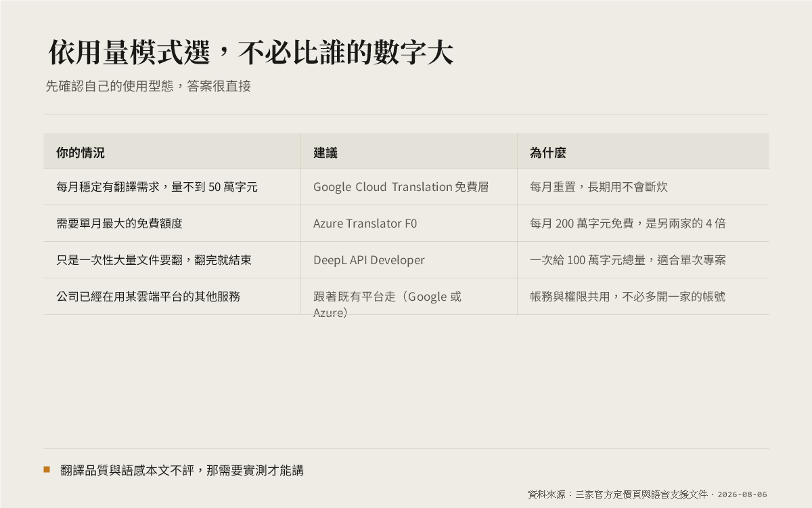812x508 pixels.
Task: Select the 為什麼 column header
Action: tap(643, 151)
